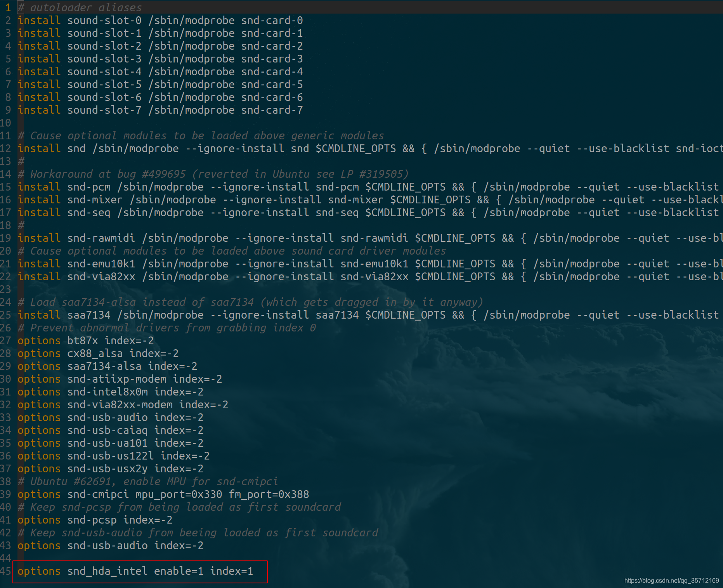Click 'Ubuntu #62691, enable MPU' comment
723x588 pixels.
pyautogui.click(x=108, y=481)
